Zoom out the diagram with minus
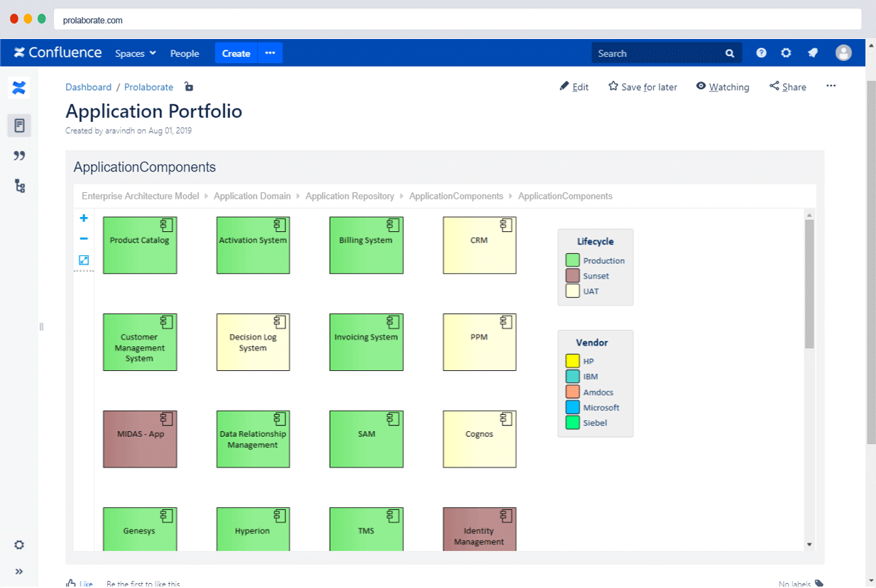The image size is (876, 588). pos(84,239)
